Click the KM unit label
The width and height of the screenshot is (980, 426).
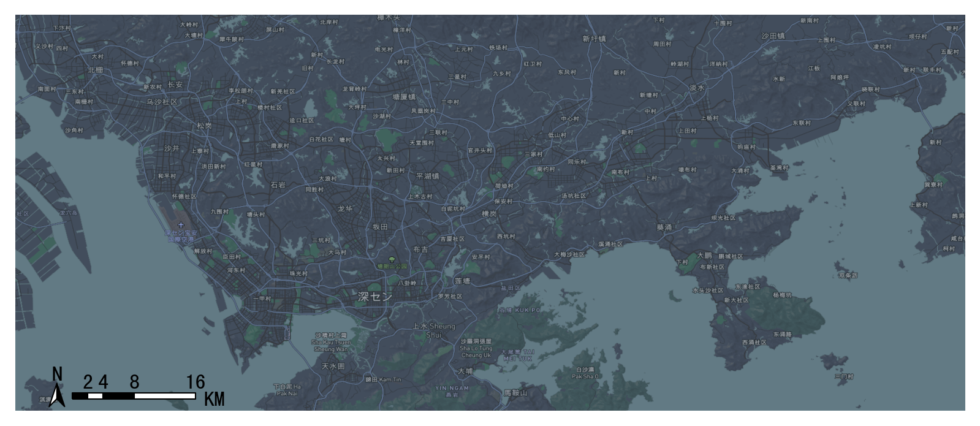(x=214, y=399)
